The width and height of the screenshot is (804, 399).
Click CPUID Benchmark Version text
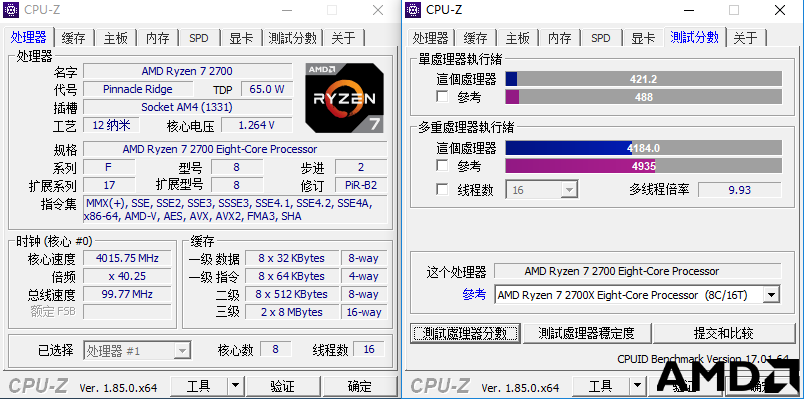[x=703, y=359]
